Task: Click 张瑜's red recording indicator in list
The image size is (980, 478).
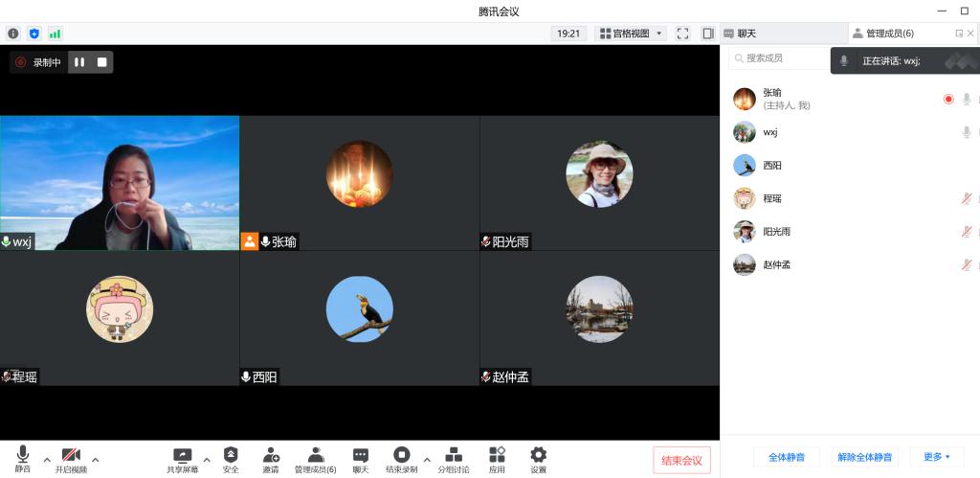Action: 948,99
